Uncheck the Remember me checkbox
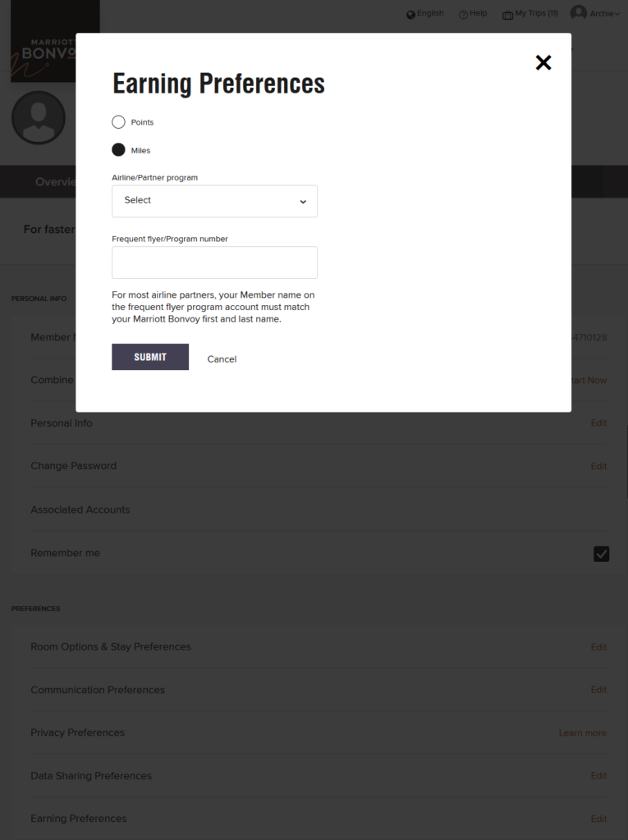Viewport: 628px width, 840px height. pos(601,554)
